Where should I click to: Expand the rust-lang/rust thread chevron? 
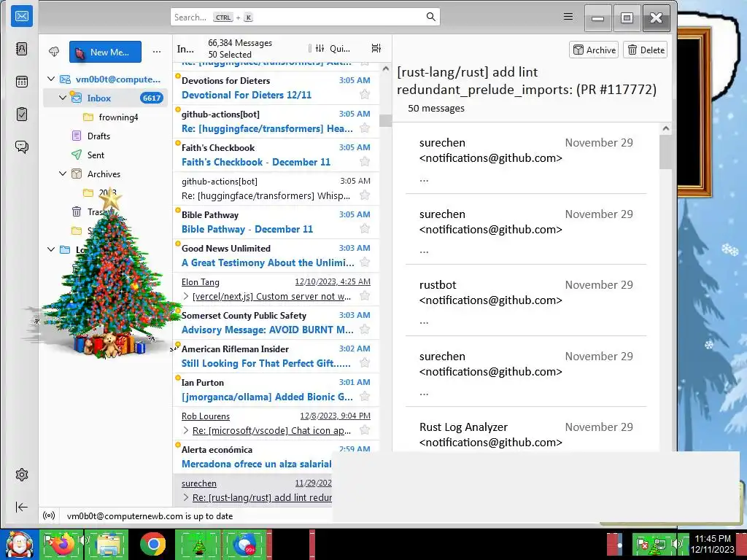pyautogui.click(x=186, y=497)
